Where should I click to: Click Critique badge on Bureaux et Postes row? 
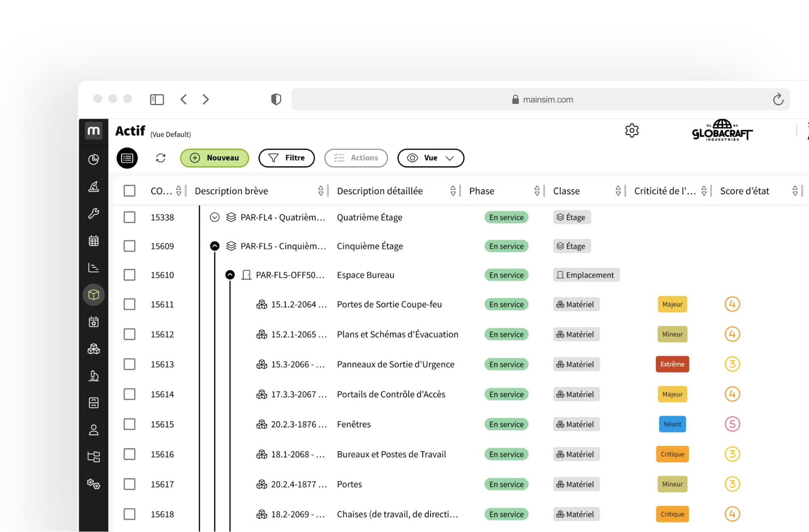click(x=672, y=454)
